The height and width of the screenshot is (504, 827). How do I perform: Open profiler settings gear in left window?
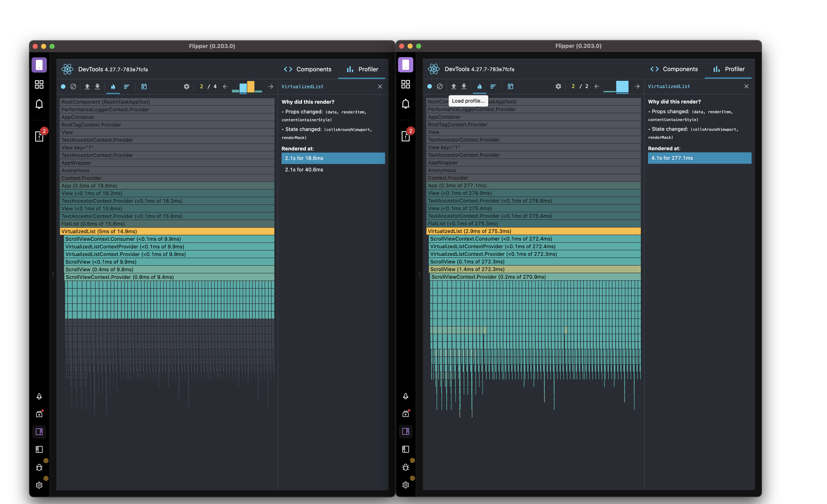click(x=187, y=87)
